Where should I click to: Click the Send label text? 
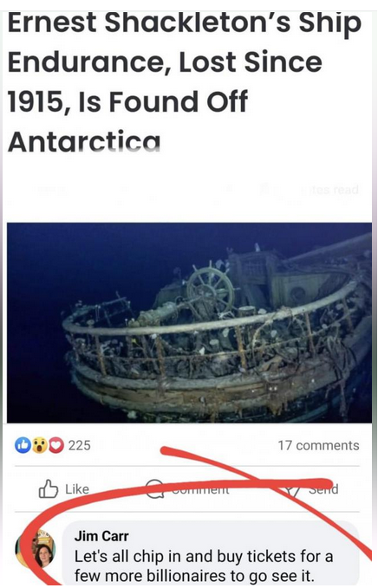[x=323, y=489]
